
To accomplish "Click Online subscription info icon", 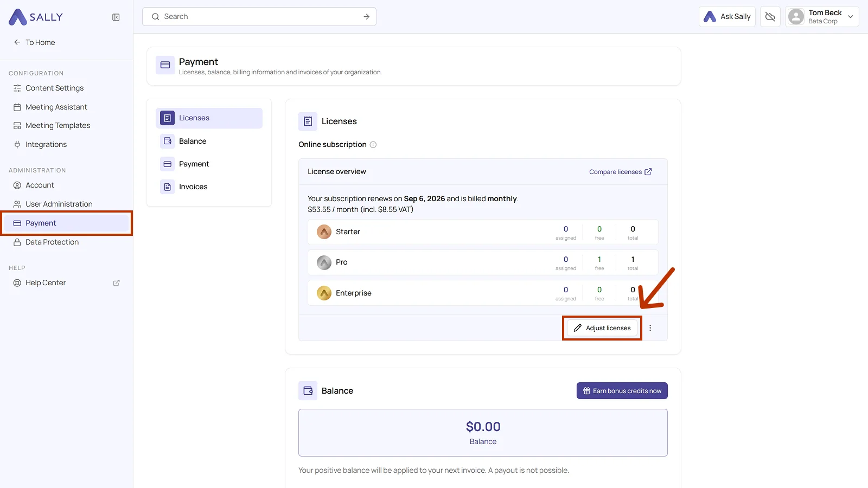I will [373, 145].
